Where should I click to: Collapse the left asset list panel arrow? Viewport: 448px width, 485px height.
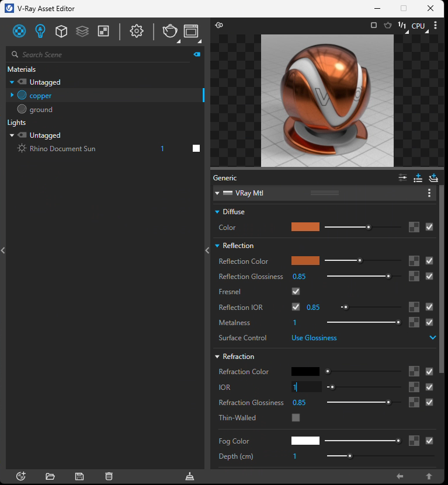pos(3,250)
